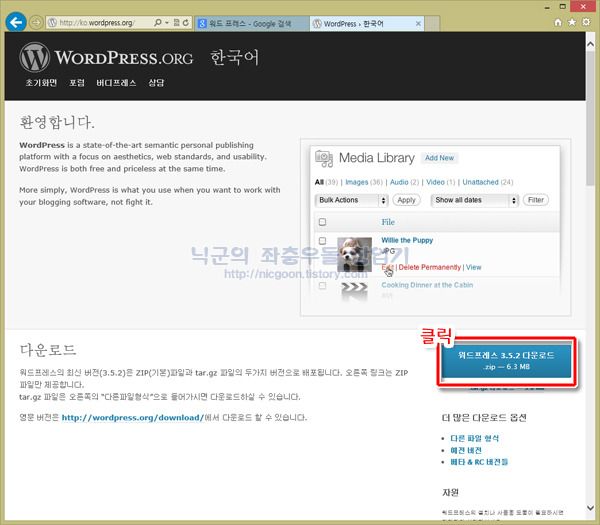The width and height of the screenshot is (600, 525).
Task: Click the Media Library camera icon
Action: tap(324, 158)
